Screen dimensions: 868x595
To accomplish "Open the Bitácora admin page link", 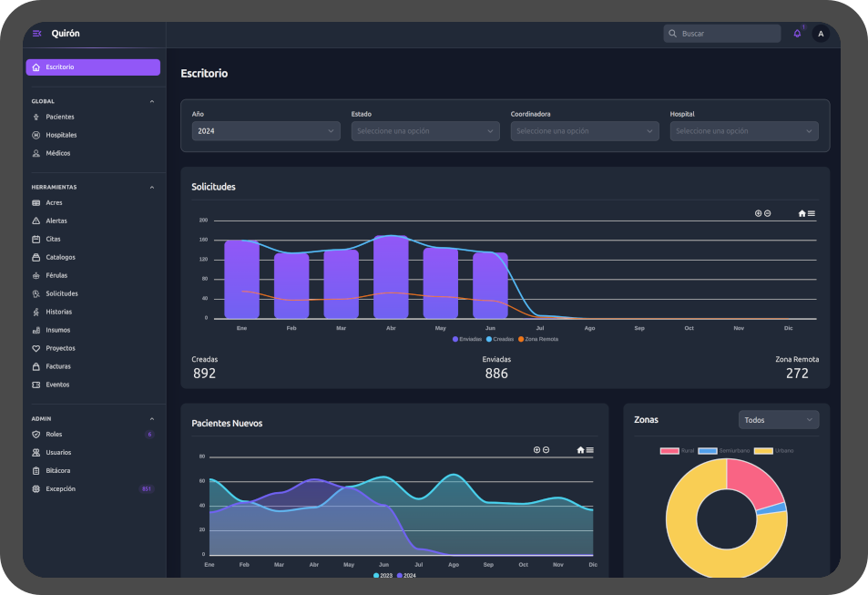I will [x=58, y=470].
